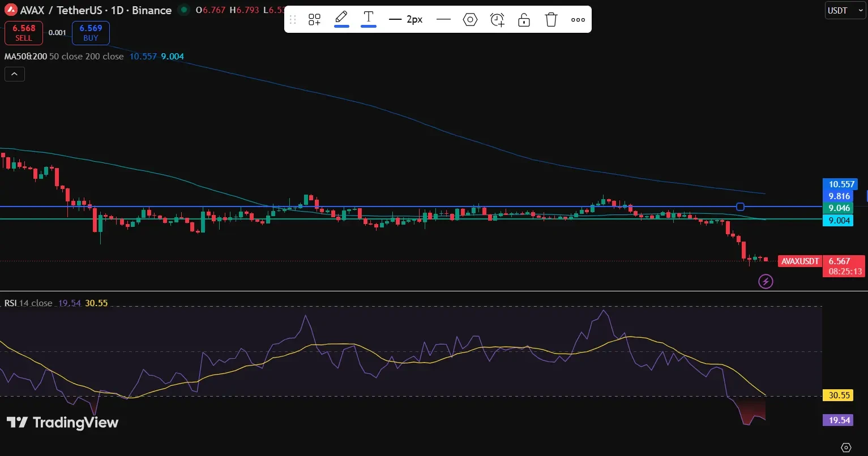
Task: Click the 10.557 value in MA legend
Action: pyautogui.click(x=143, y=57)
